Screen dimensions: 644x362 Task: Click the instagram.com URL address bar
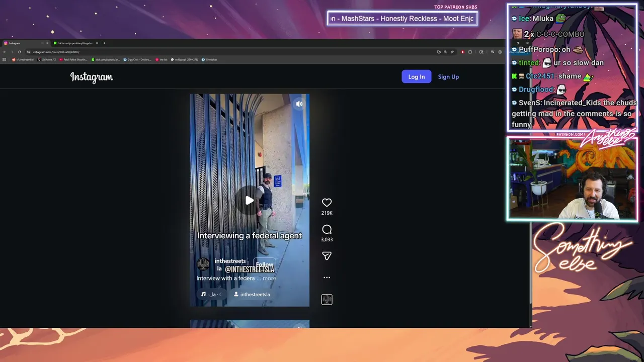(x=231, y=52)
